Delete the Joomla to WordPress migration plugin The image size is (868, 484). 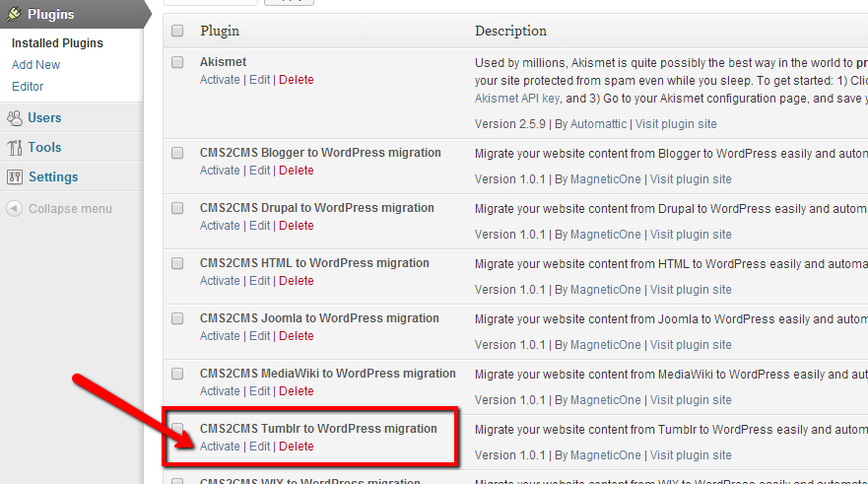[x=297, y=336]
